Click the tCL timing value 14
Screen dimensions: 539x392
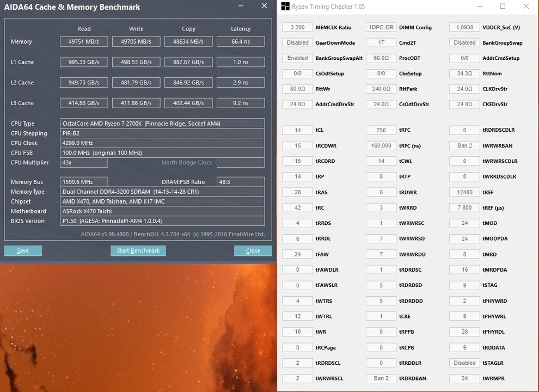click(x=298, y=130)
